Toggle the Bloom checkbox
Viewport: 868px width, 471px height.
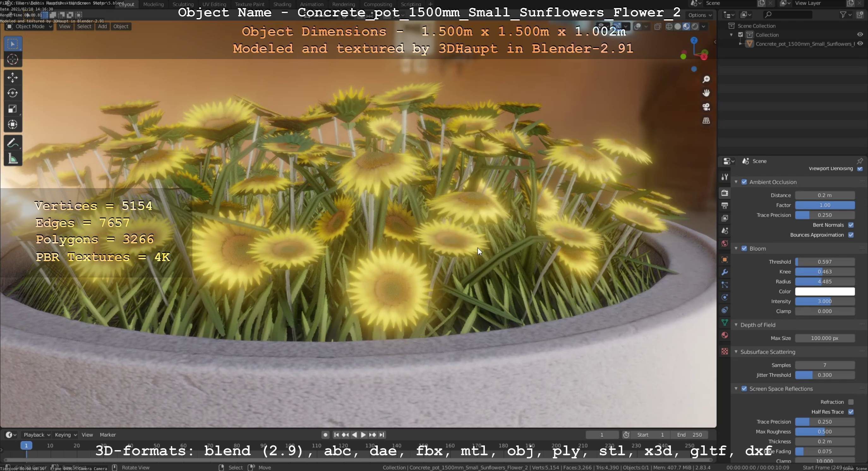[x=744, y=248]
